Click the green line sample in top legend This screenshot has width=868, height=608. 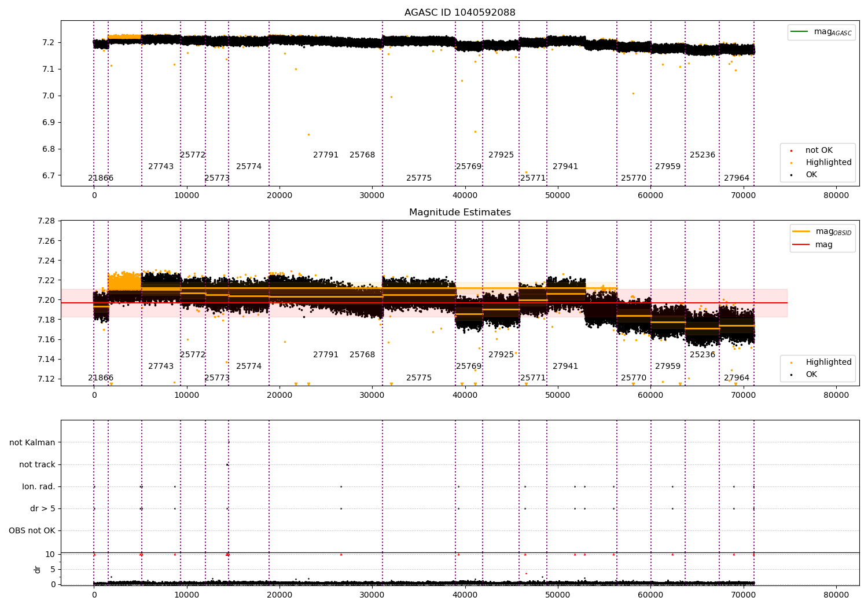pos(800,31)
